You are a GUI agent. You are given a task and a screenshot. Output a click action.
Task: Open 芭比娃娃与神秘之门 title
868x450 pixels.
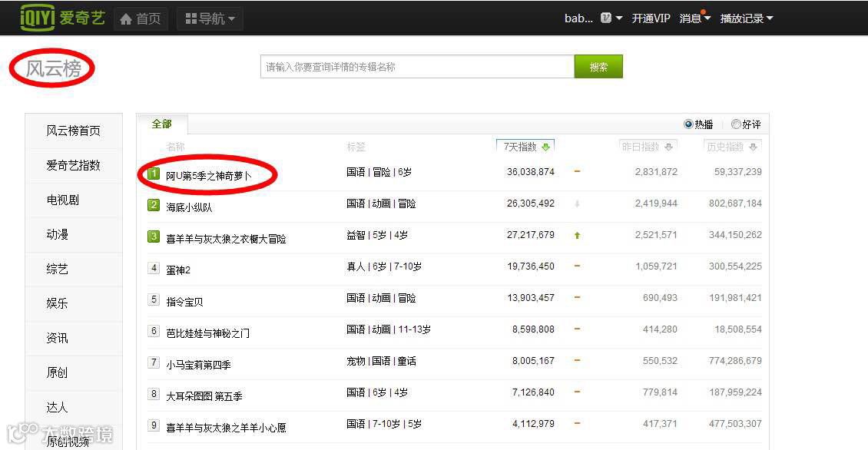coord(207,334)
